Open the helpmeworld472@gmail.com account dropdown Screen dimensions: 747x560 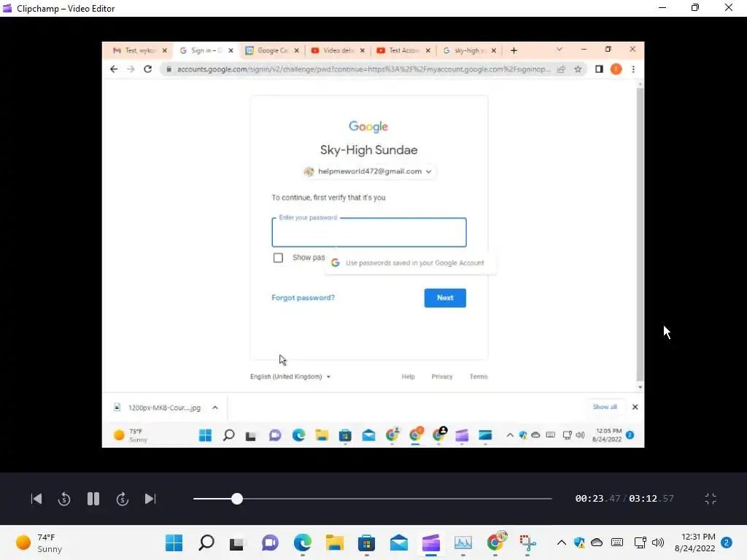(x=368, y=171)
